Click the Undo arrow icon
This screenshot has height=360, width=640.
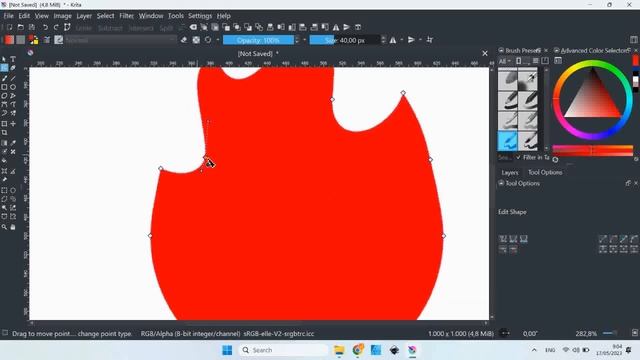coord(45,27)
